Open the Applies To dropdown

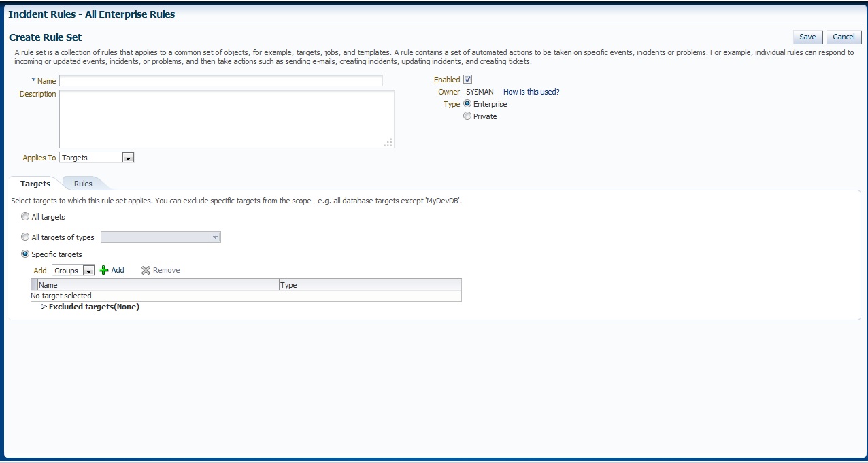(x=128, y=158)
